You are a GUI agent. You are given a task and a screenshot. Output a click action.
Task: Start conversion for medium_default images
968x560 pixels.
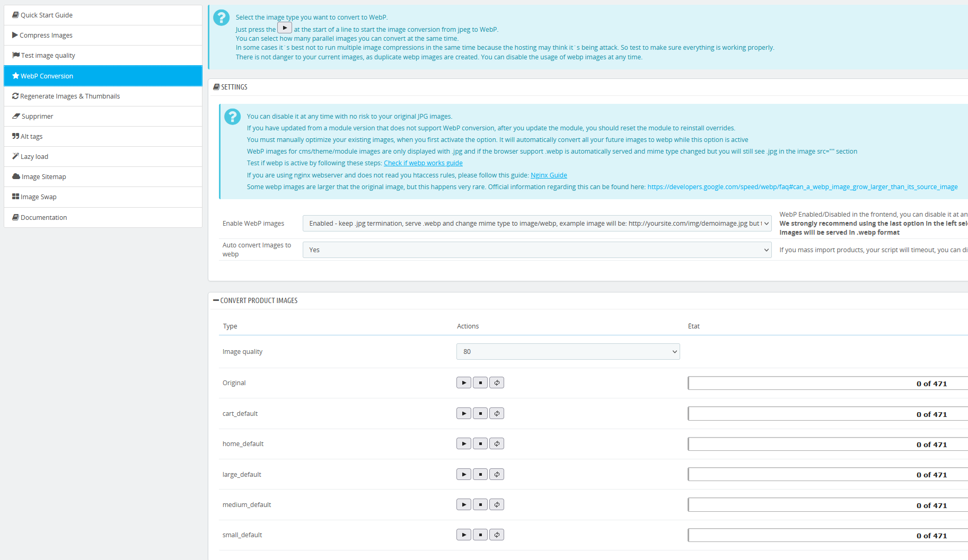(x=464, y=504)
